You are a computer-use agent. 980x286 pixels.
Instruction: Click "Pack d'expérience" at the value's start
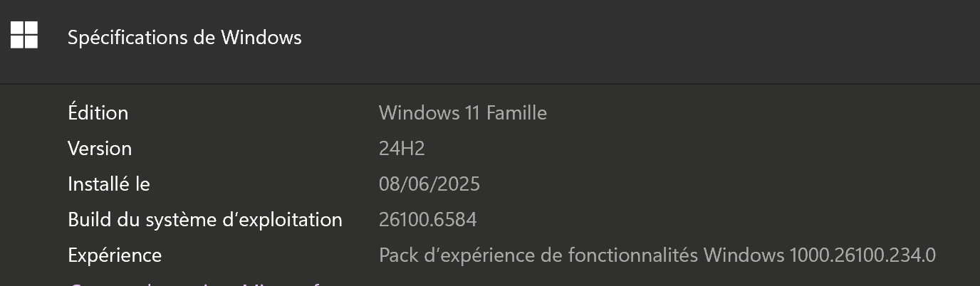[447, 255]
